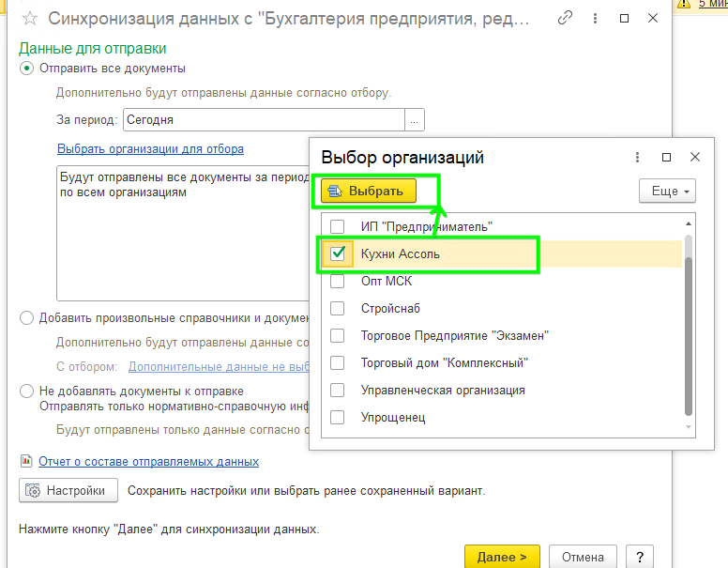Open three-dot menu of synchronization window
The height and width of the screenshot is (568, 728).
point(595,18)
